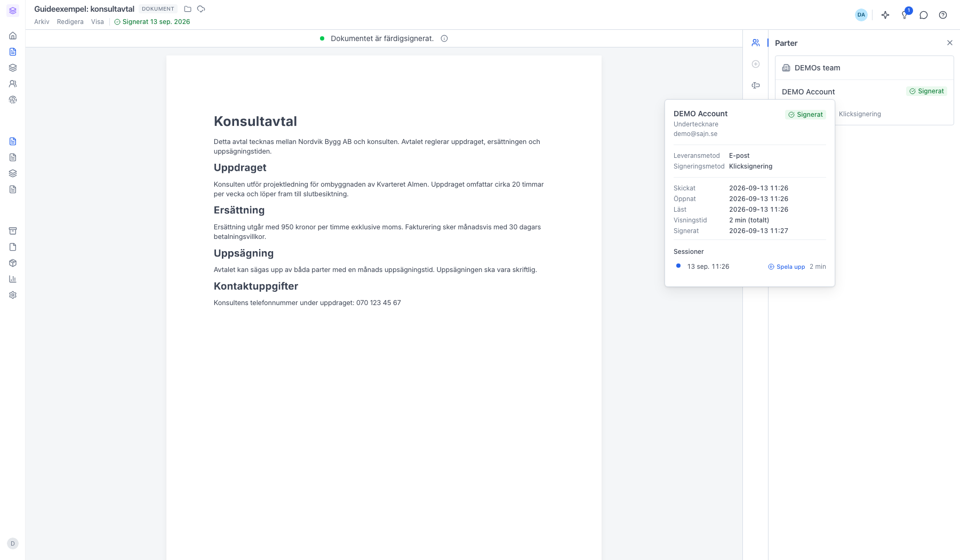Viewport: 960px width, 560px height.
Task: Close the Parter panel
Action: (950, 43)
